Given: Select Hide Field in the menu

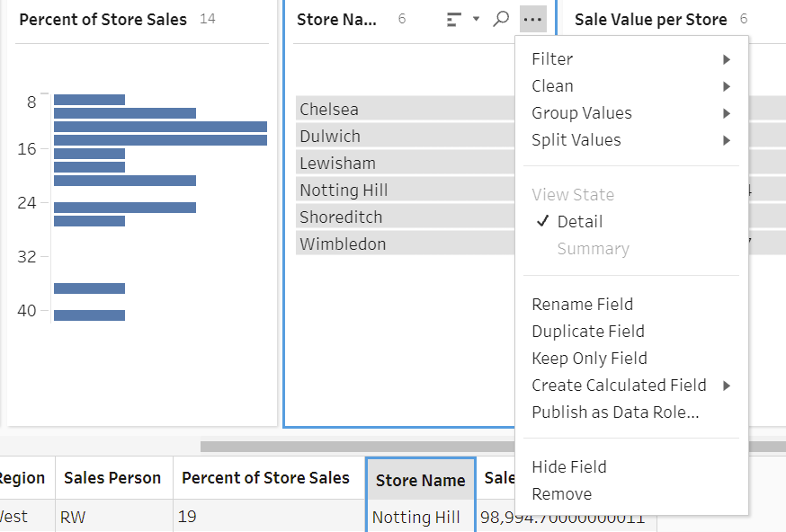Looking at the screenshot, I should [568, 467].
